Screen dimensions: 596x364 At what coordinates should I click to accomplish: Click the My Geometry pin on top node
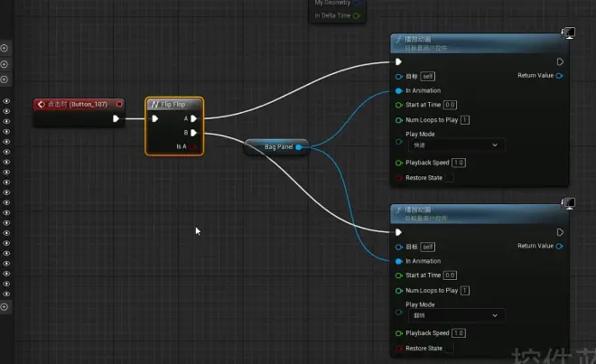coord(357,3)
